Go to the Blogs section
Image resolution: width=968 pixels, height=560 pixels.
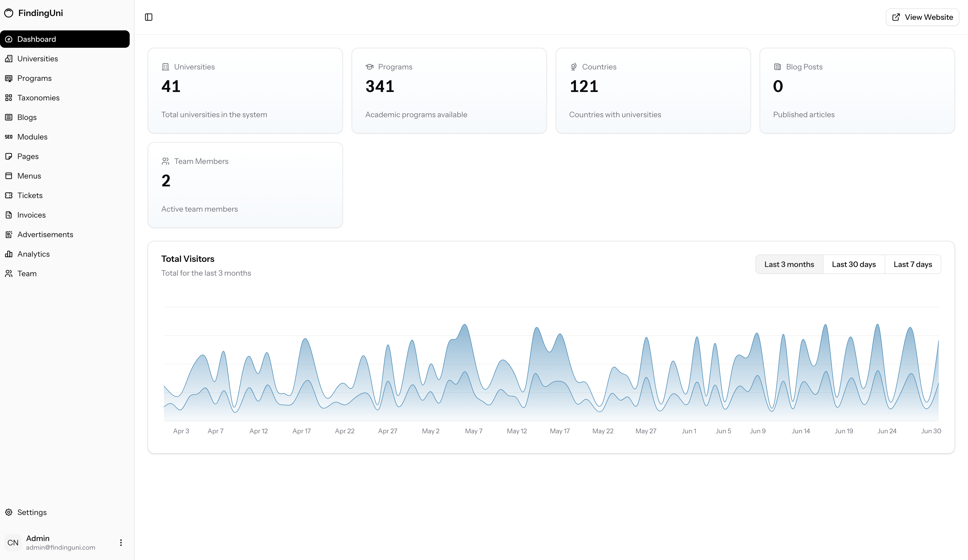point(27,117)
